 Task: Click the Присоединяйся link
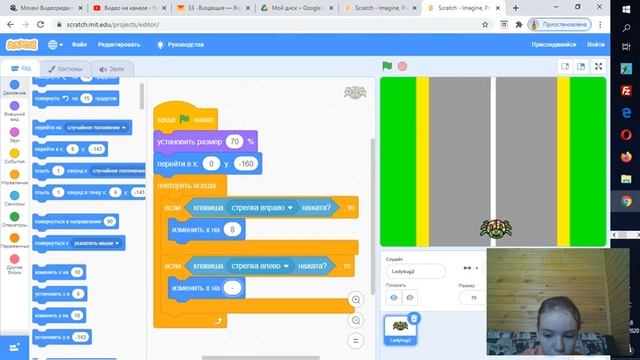click(x=553, y=44)
